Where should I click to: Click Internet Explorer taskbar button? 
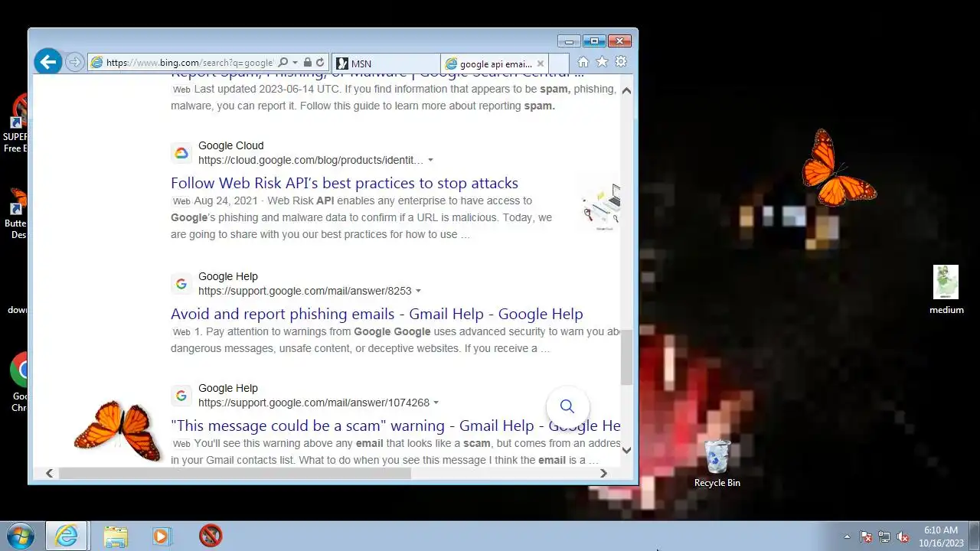(x=67, y=536)
